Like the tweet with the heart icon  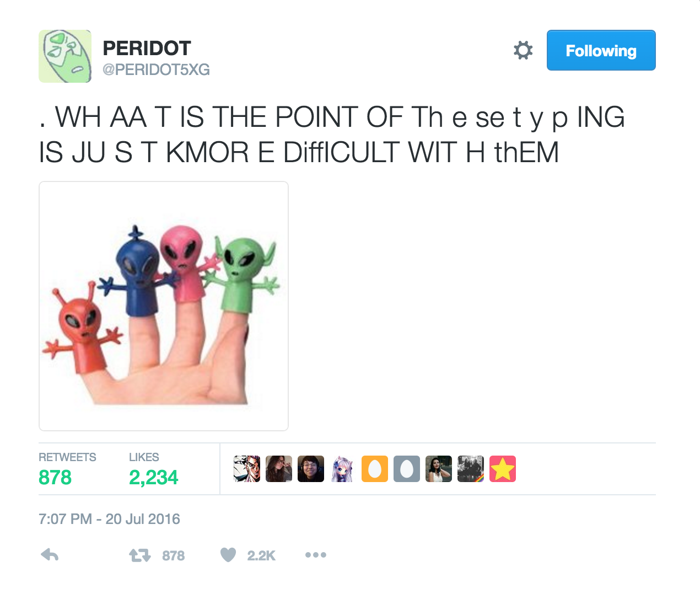click(228, 555)
